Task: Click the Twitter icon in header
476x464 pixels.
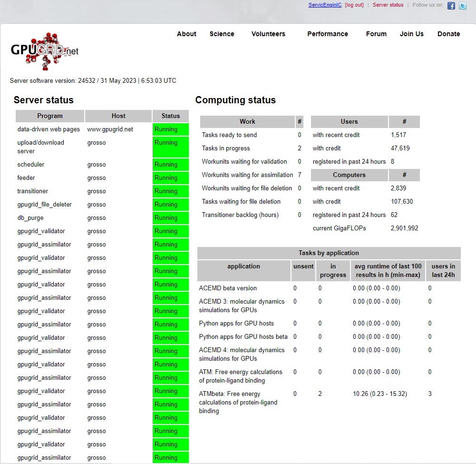Action: [x=462, y=6]
